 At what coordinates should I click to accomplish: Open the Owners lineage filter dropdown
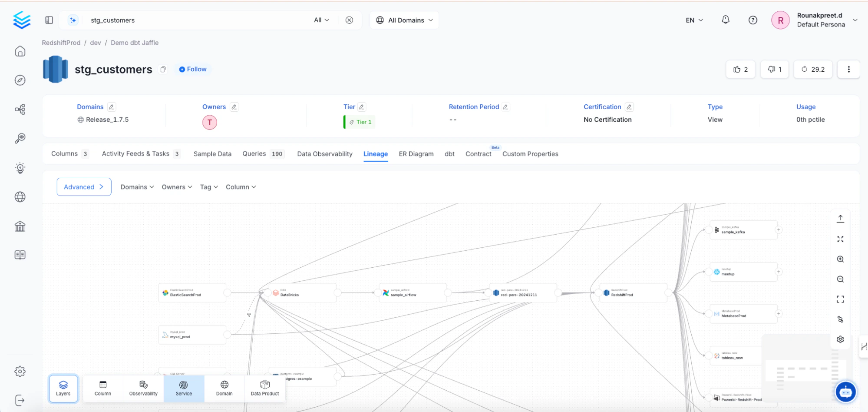(177, 187)
